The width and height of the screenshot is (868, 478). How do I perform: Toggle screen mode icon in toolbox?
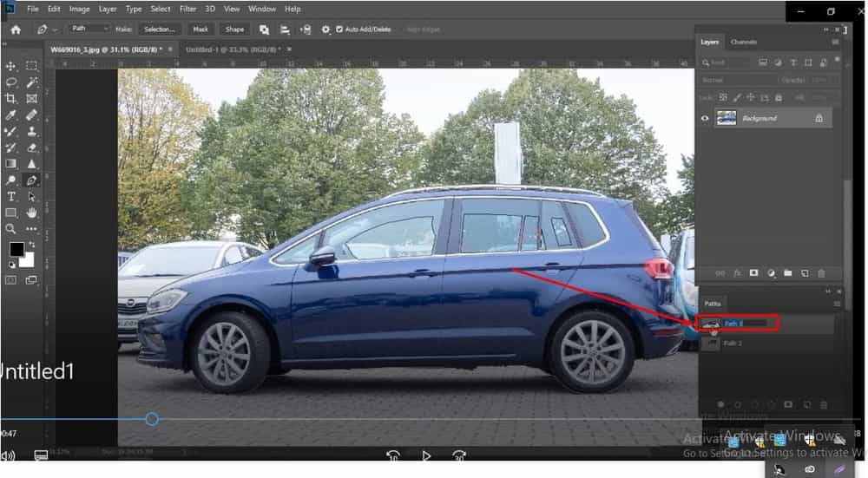tap(31, 280)
